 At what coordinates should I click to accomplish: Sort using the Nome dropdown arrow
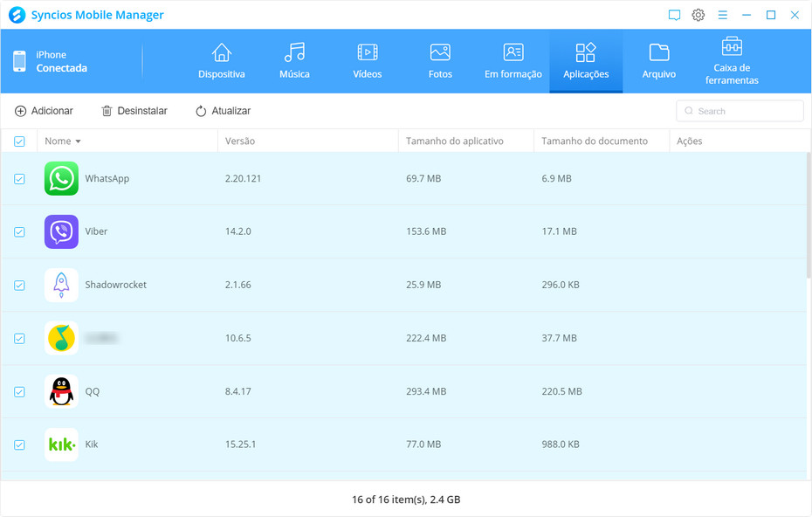[79, 141]
